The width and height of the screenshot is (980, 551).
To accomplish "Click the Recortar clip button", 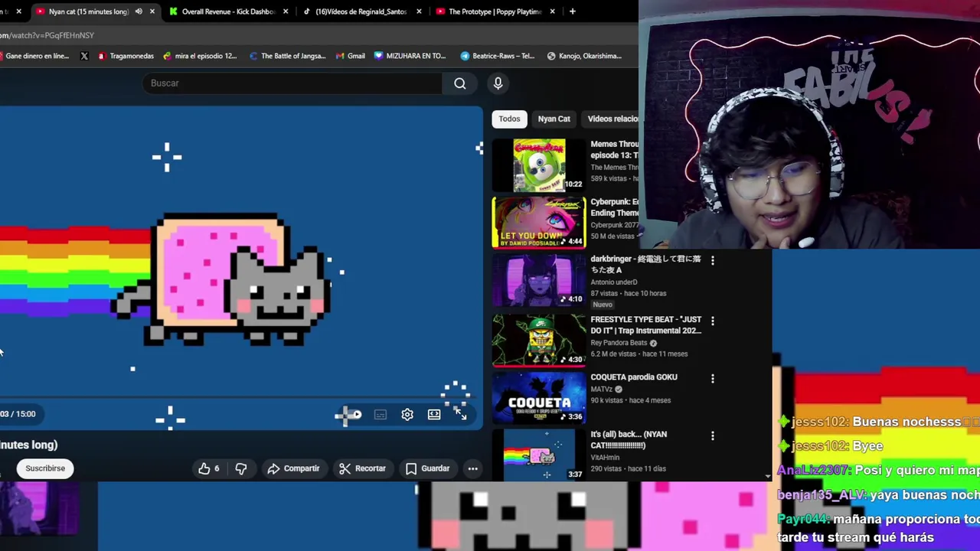I will (x=363, y=468).
